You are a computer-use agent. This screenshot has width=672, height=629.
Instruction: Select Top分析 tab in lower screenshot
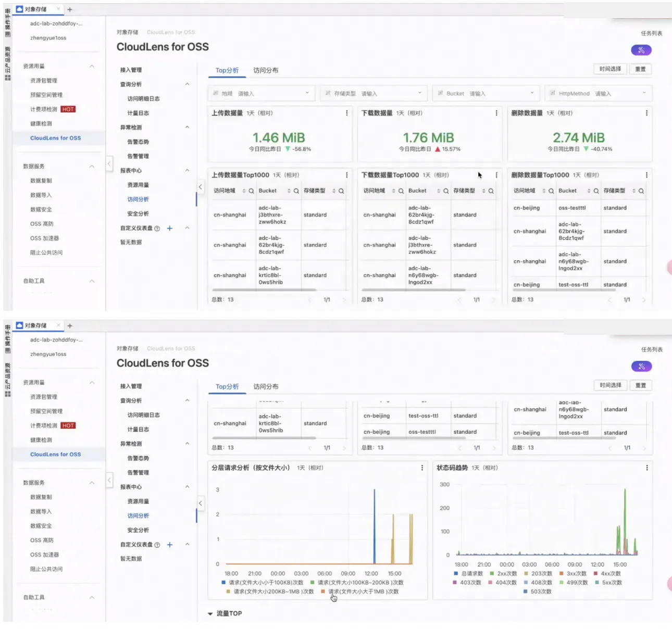click(227, 387)
